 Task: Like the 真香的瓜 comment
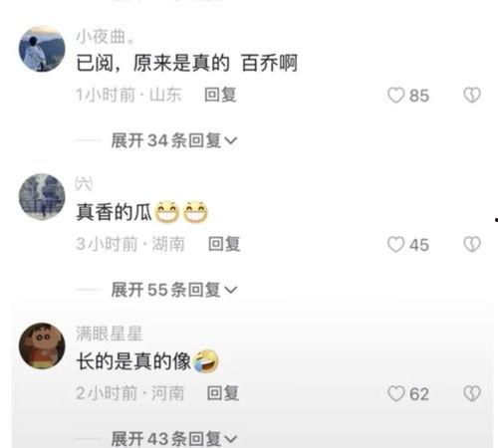(x=396, y=245)
